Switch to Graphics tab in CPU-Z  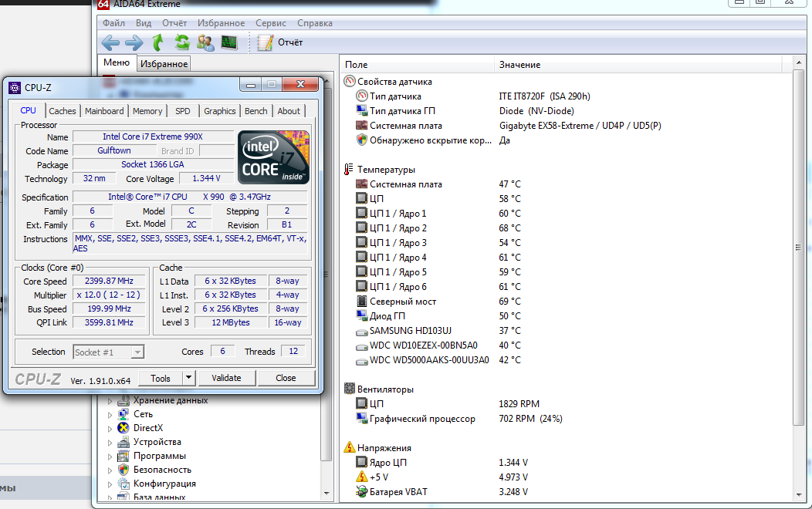pos(219,111)
